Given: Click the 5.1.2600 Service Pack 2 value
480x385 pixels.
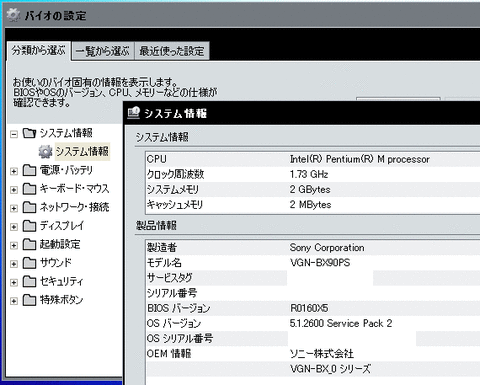Looking at the screenshot, I should (341, 323).
